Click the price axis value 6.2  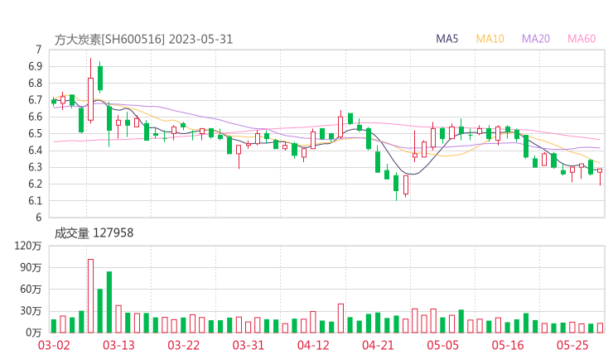click(x=35, y=184)
